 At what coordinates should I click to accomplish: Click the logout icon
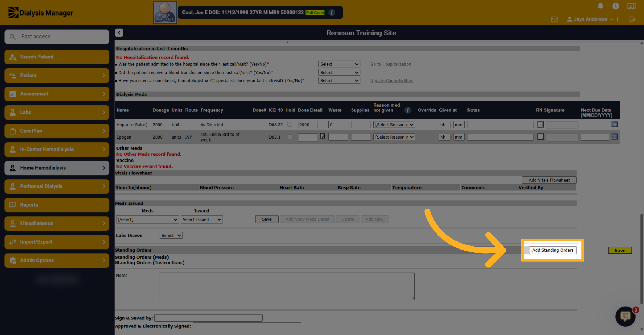pyautogui.click(x=632, y=19)
